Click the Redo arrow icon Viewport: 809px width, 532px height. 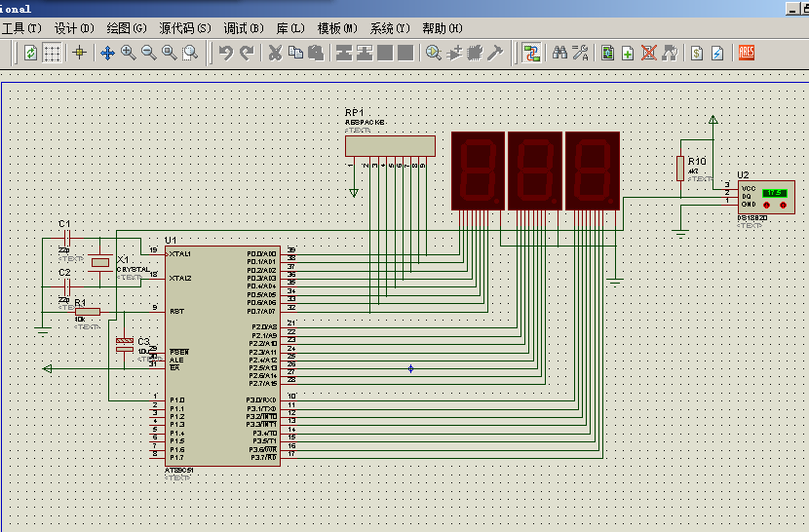[247, 53]
